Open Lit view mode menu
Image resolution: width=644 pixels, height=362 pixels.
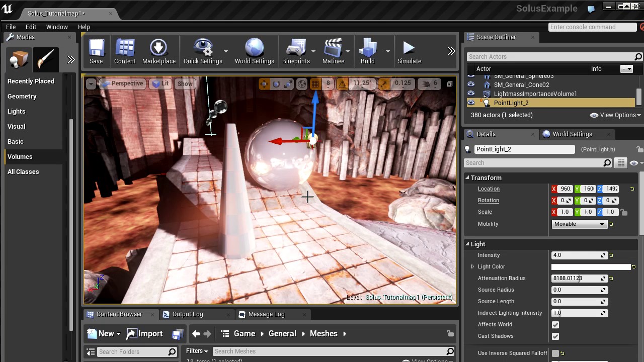pyautogui.click(x=161, y=83)
